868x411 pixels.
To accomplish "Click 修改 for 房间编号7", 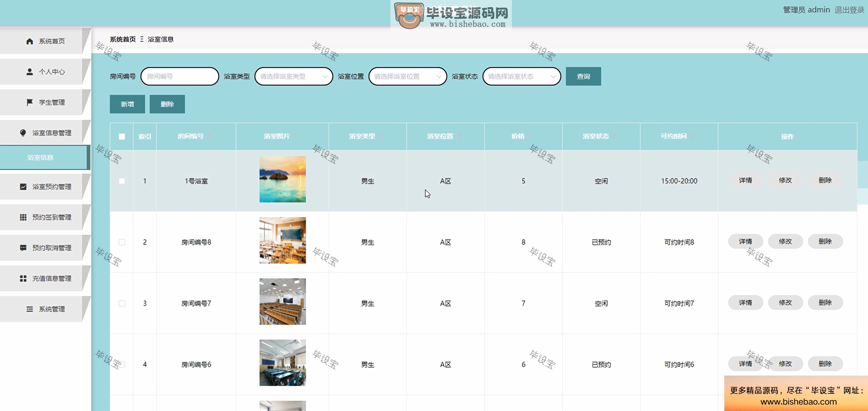I will 785,302.
